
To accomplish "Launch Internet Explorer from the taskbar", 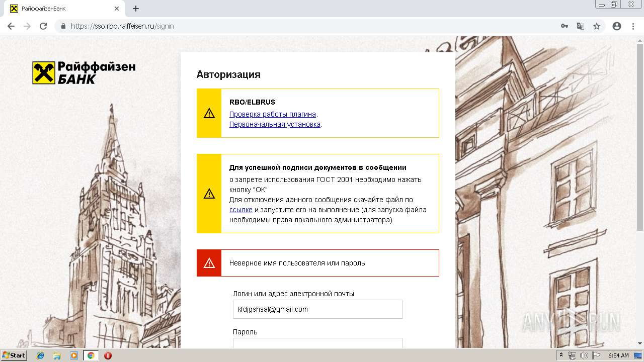I will coord(40,355).
